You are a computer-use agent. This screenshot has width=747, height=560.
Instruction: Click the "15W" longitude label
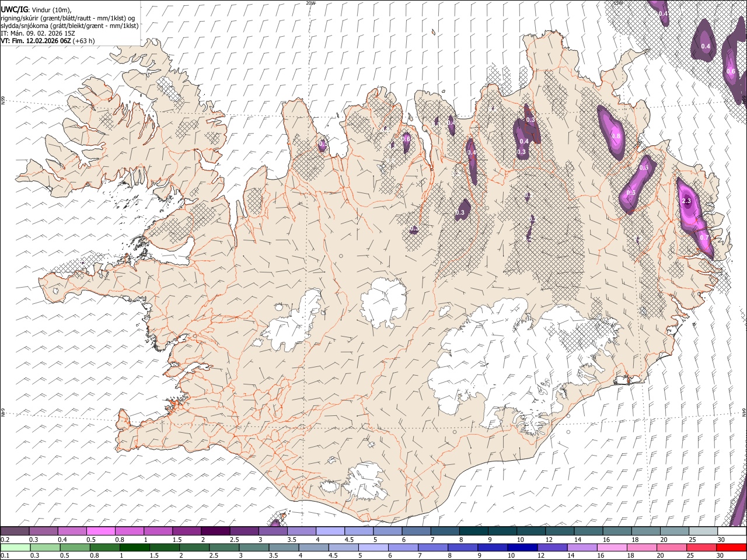[x=618, y=3]
